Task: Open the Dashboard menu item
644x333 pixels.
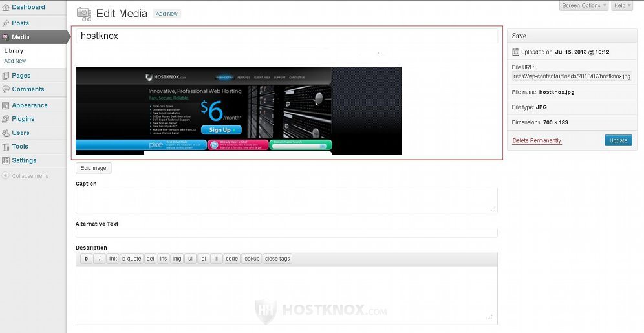Action: (28, 7)
